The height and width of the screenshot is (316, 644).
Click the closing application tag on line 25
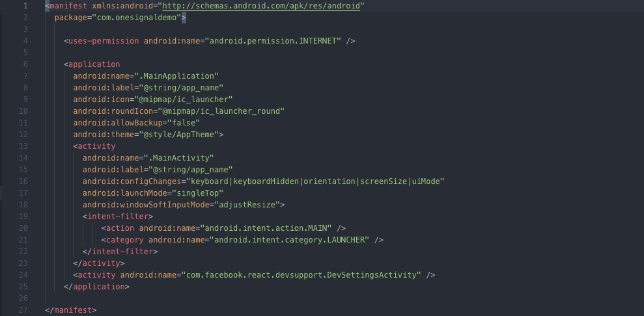click(96, 287)
